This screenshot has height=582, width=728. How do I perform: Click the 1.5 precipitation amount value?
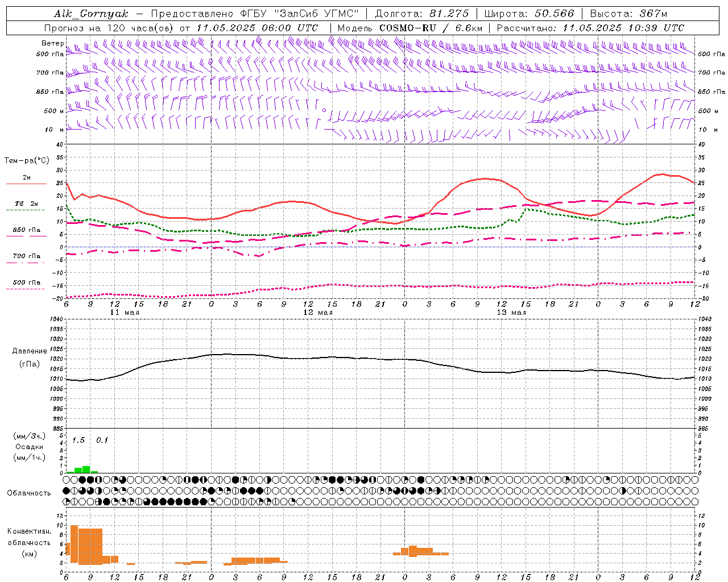pyautogui.click(x=78, y=440)
